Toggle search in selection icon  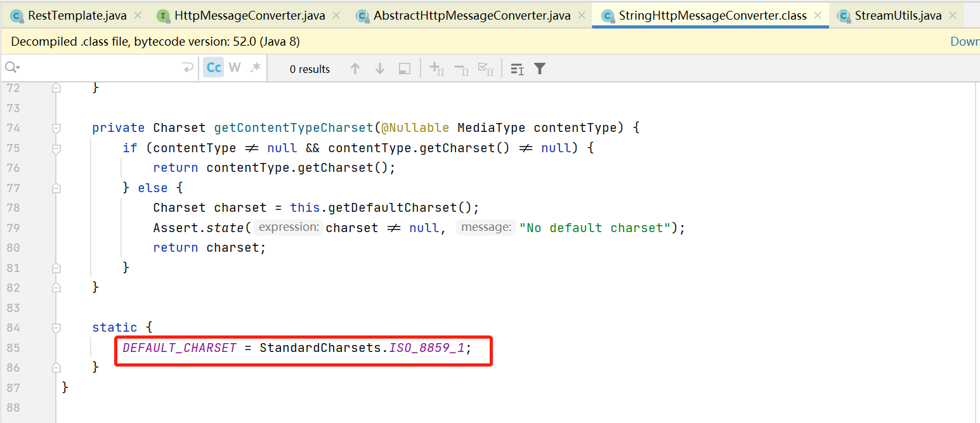[x=517, y=68]
